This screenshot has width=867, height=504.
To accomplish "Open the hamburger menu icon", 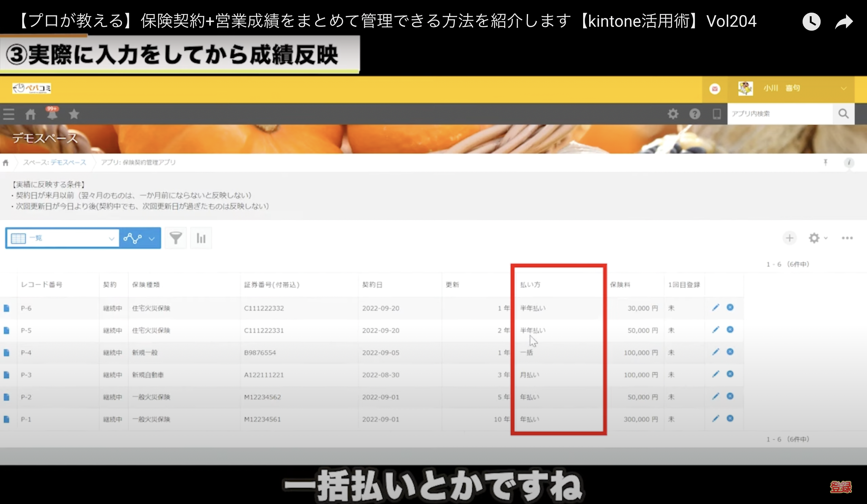I will click(9, 114).
